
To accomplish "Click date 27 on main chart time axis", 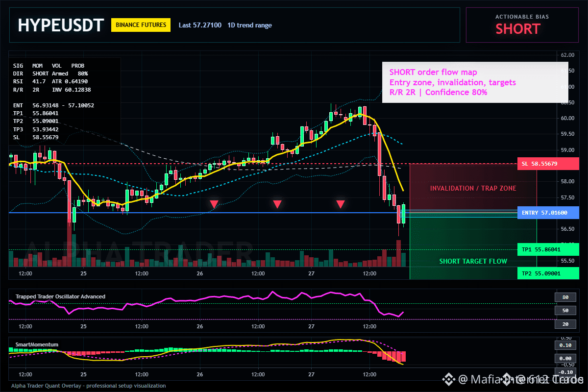I will 311,273.
